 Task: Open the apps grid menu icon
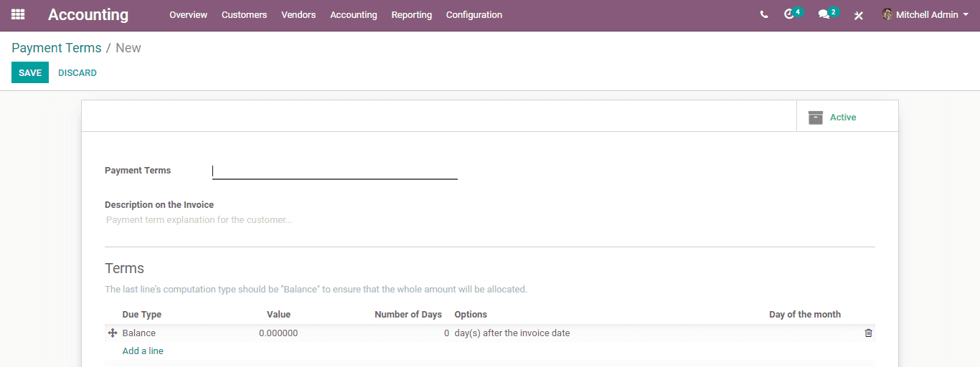tap(18, 14)
